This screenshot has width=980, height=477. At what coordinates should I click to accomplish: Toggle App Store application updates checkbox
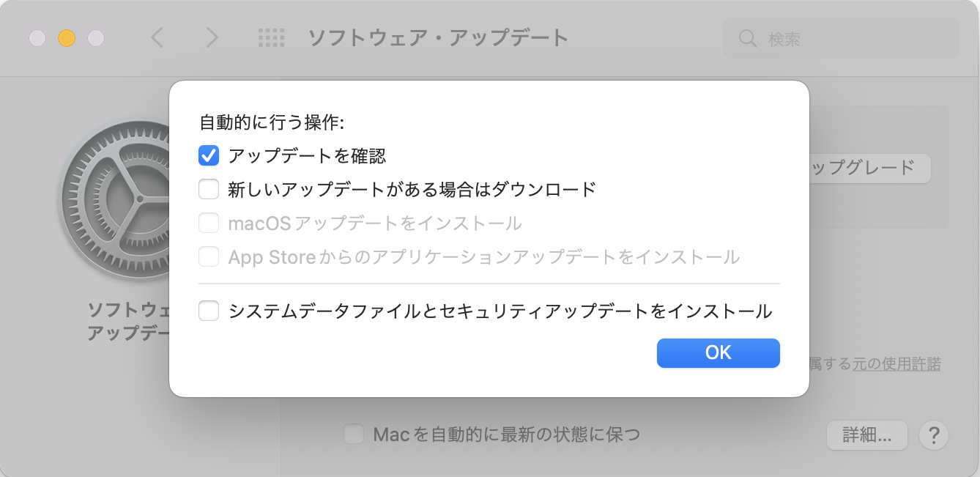pyautogui.click(x=209, y=256)
